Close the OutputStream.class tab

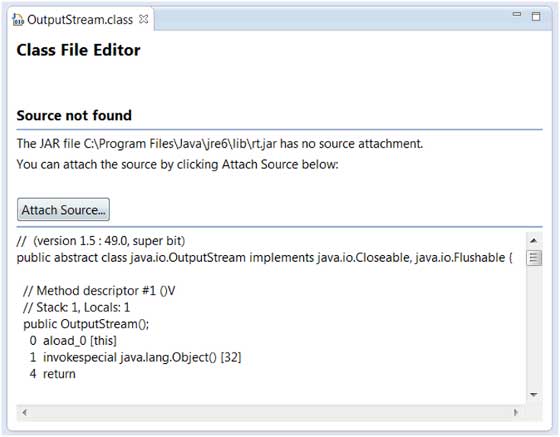[x=144, y=19]
